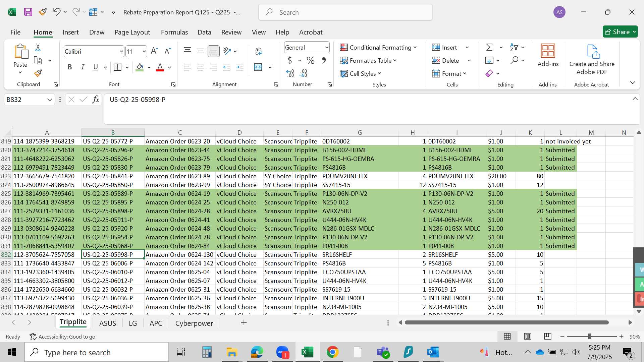The width and height of the screenshot is (644, 362).
Task: Click the Share button
Action: (x=620, y=32)
